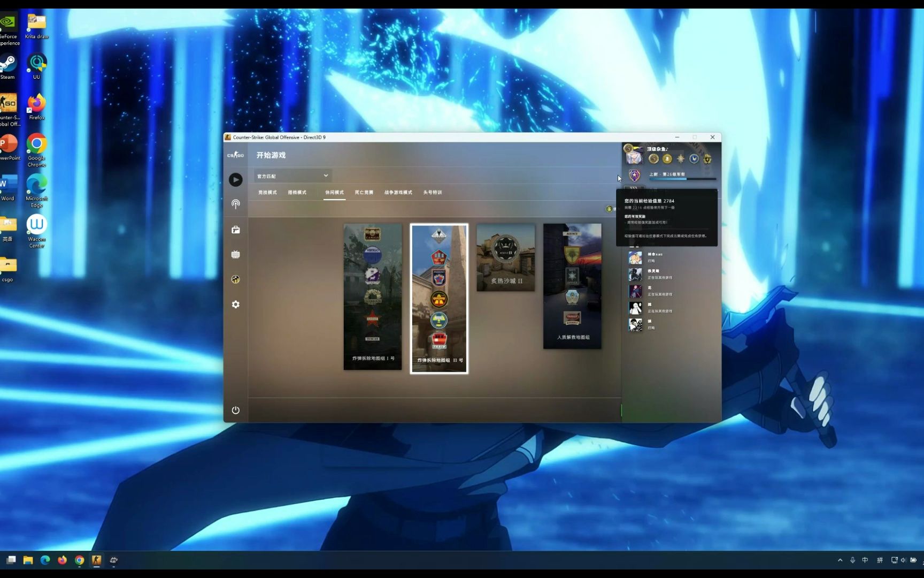Screen dimensions: 924x578
Task: Click the blue round medal icon
Action: (694, 158)
